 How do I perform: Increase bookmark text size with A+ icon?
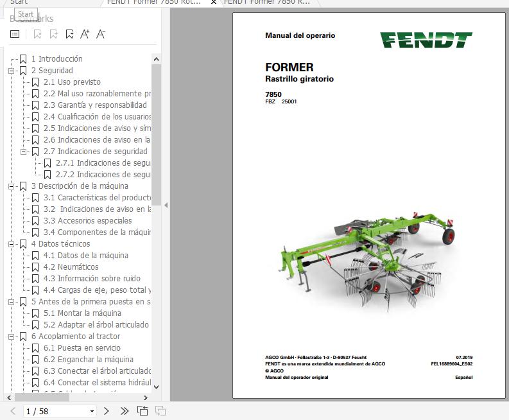tap(85, 34)
